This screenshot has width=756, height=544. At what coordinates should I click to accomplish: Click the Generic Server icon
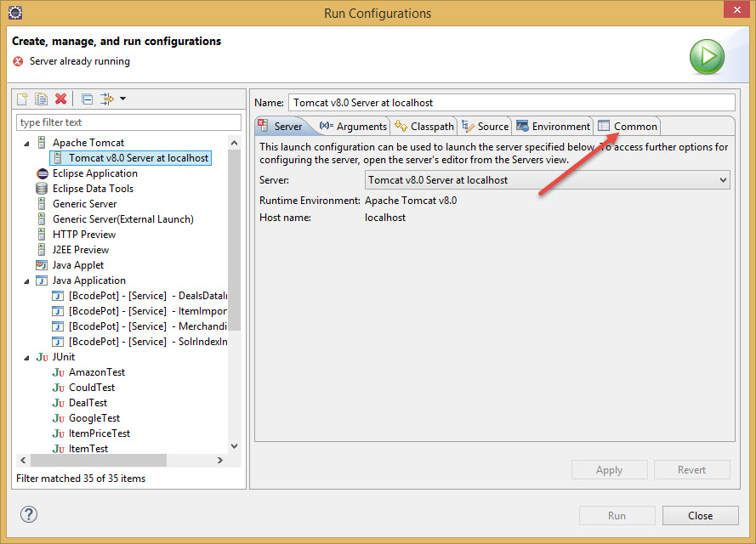pyautogui.click(x=42, y=204)
